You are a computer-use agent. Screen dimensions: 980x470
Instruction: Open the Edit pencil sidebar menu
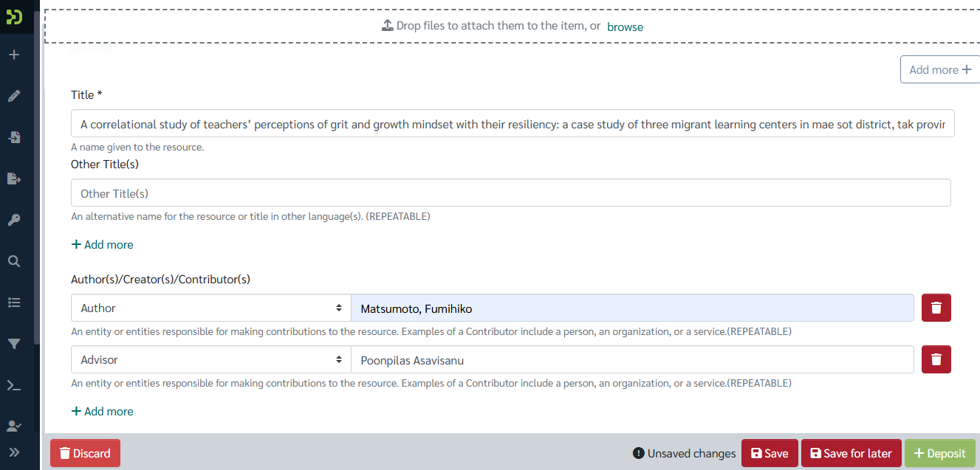pyautogui.click(x=14, y=96)
